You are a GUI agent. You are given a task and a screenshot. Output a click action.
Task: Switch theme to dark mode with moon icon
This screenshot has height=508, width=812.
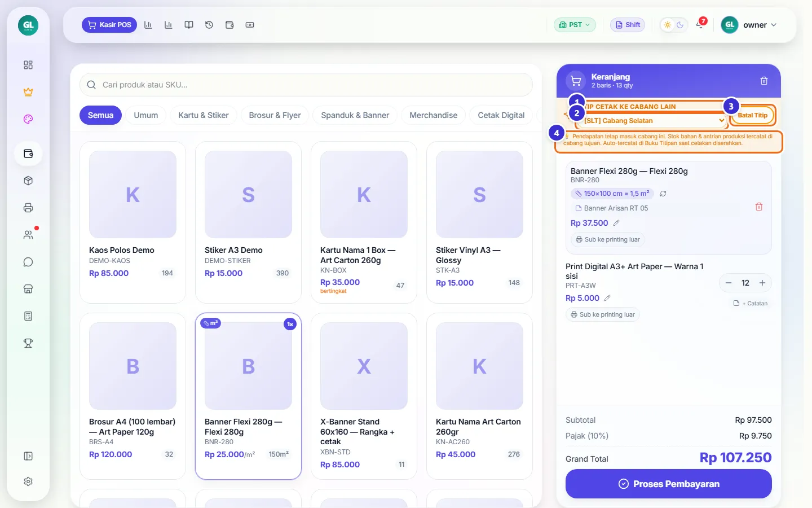680,25
